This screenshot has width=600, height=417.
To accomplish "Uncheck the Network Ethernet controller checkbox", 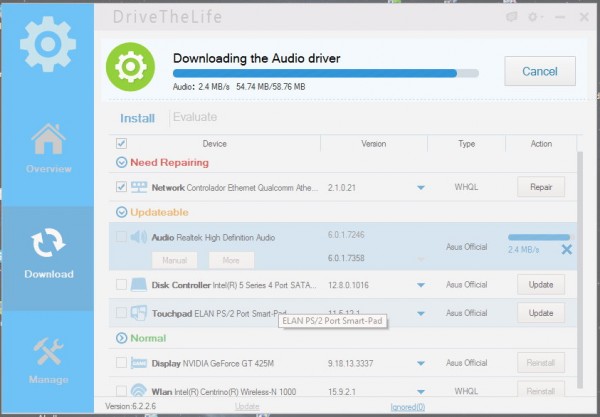I will pos(121,187).
